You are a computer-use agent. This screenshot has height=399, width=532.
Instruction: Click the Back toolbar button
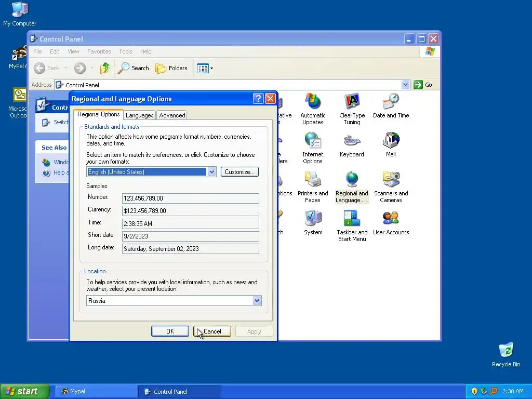click(46, 68)
